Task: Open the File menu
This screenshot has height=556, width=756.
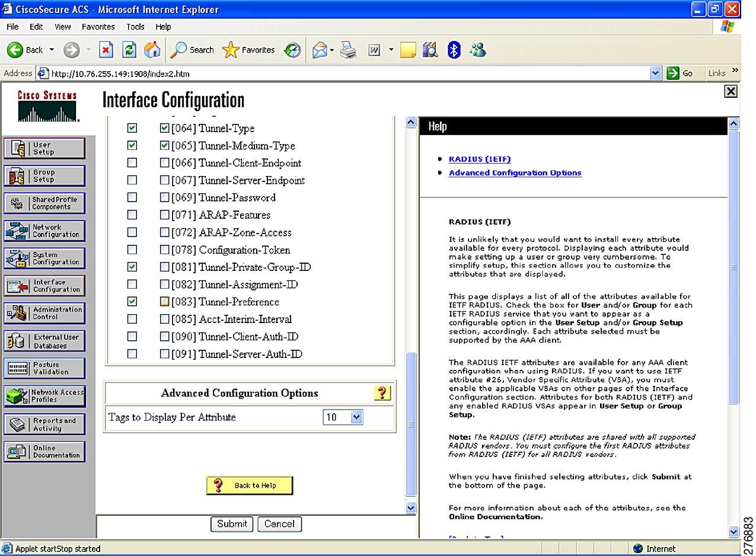Action: (12, 27)
